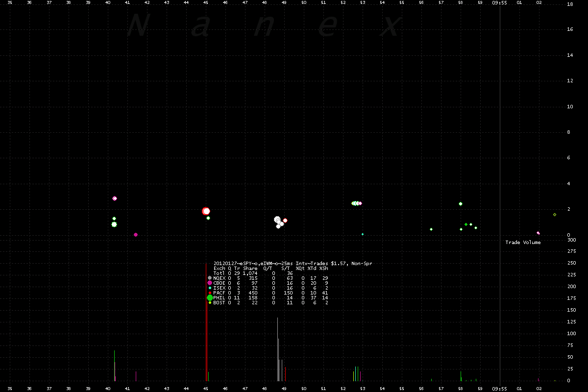Click the PACF share count '450'
This screenshot has width=588, height=392.
pos(253,293)
